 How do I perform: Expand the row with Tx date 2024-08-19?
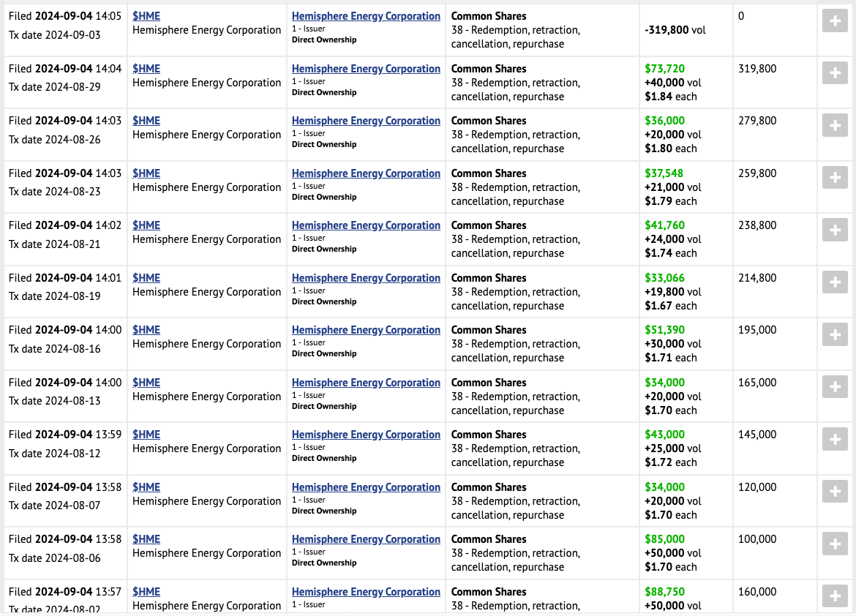click(835, 282)
